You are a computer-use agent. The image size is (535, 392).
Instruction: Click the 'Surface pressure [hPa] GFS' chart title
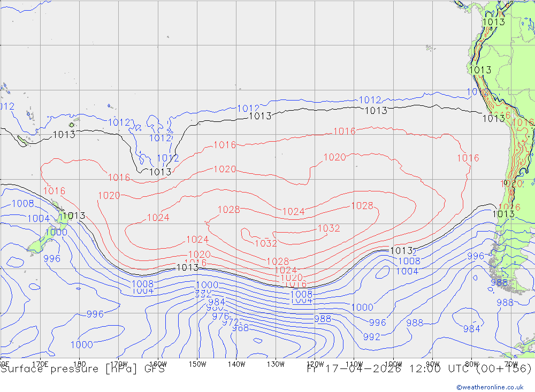pos(82,369)
